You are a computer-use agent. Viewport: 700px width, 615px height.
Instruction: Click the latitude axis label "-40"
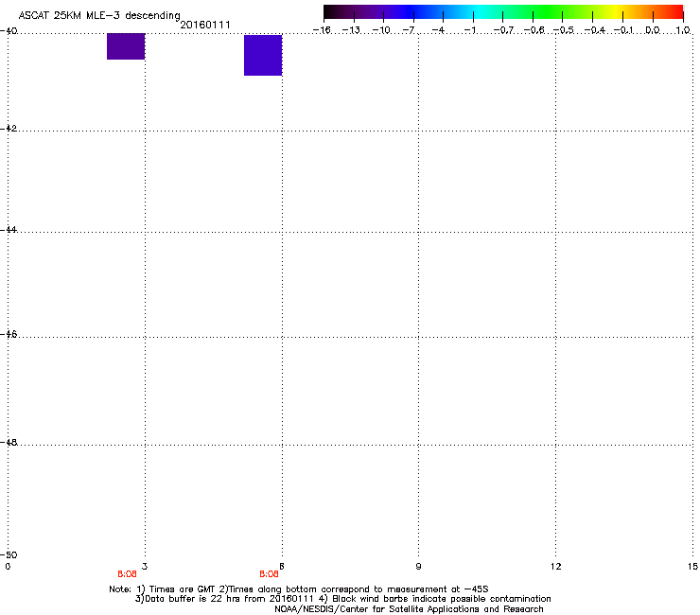pyautogui.click(x=9, y=31)
